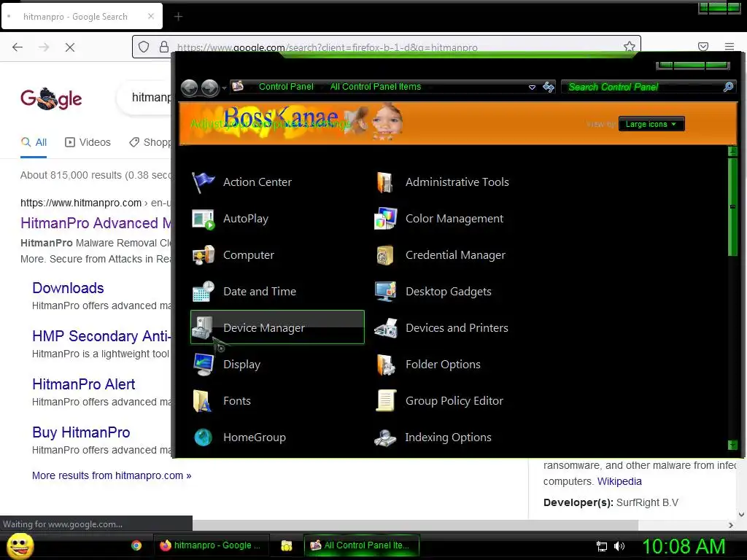Screen dimensions: 747x560
Task: Open the Devices and Printers icon
Action: [385, 328]
